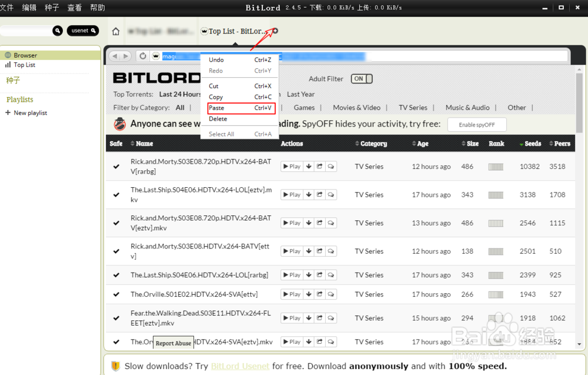Image resolution: width=588 pixels, height=375 pixels.
Task: Filter top torrents by Last Year
Action: click(x=300, y=94)
